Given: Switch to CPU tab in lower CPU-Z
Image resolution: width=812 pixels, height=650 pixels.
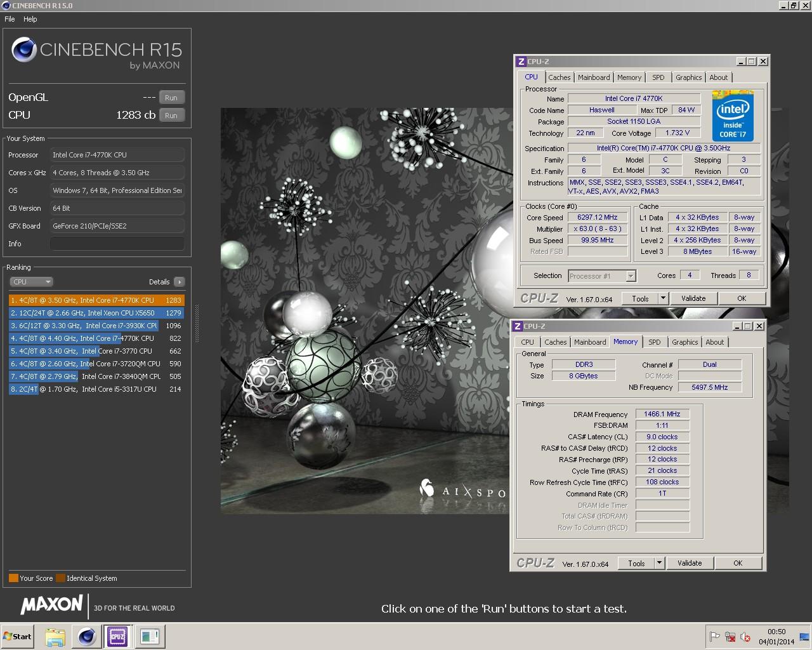Looking at the screenshot, I should [527, 342].
